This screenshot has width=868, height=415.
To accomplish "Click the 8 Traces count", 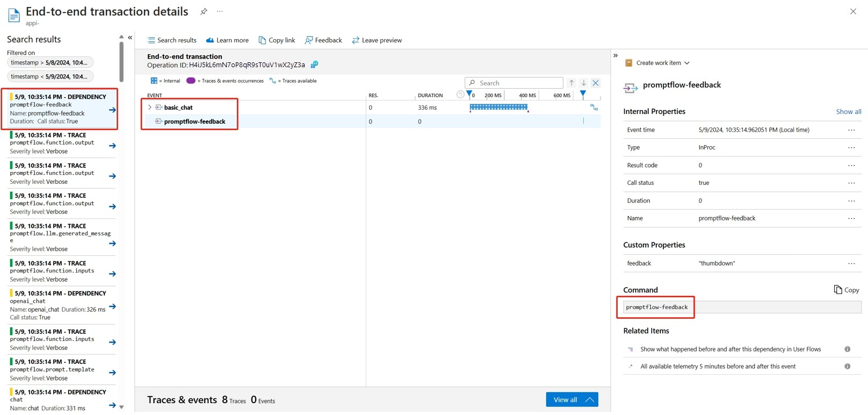I will 234,400.
